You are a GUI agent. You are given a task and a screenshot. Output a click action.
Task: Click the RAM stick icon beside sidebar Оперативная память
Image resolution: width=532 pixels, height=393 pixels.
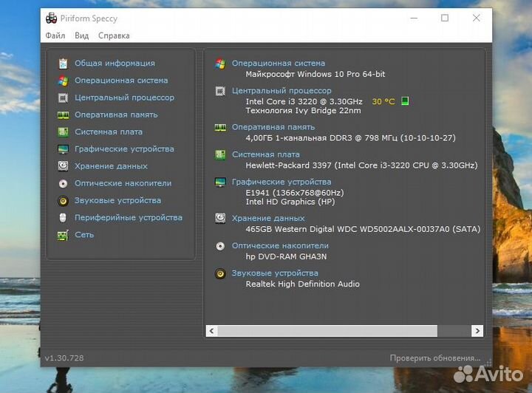pyautogui.click(x=63, y=115)
